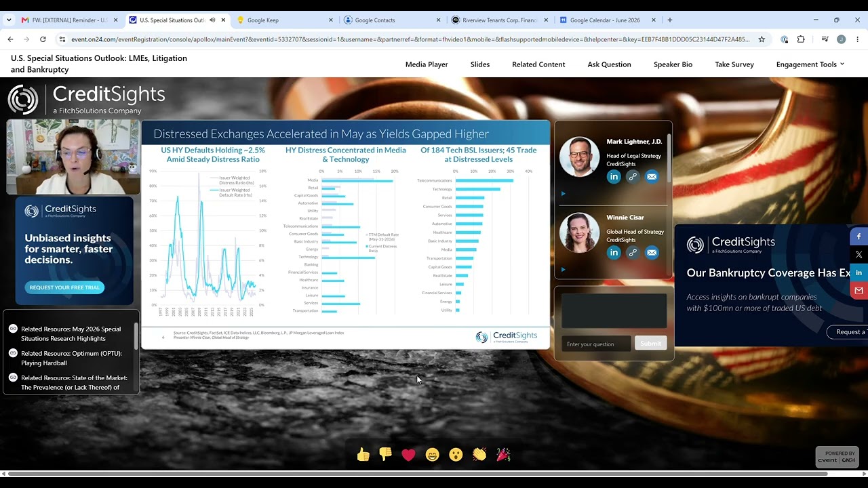This screenshot has height=488, width=868.
Task: Expand Engagement Tools dropdown
Action: [810, 64]
